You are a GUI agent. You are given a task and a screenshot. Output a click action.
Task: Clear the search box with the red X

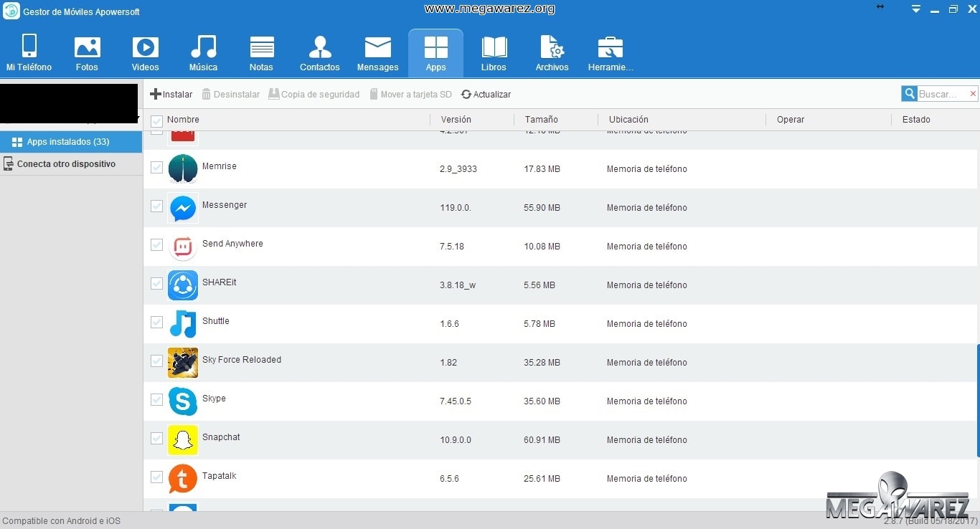[x=973, y=94]
